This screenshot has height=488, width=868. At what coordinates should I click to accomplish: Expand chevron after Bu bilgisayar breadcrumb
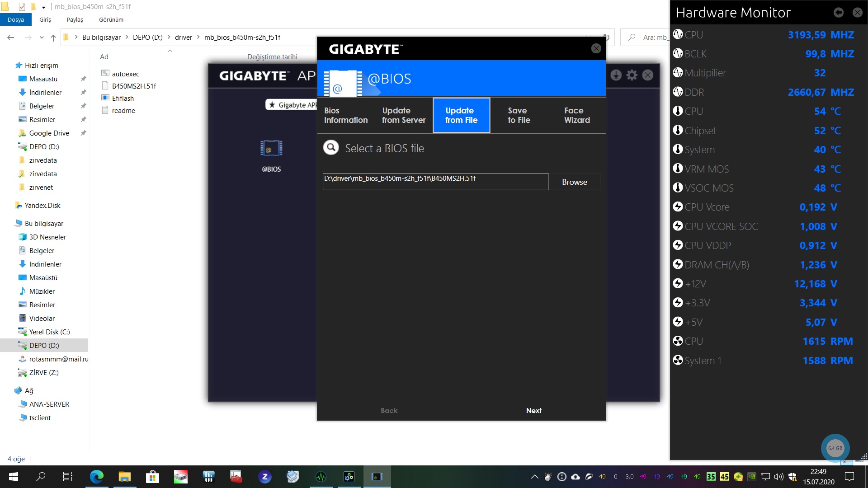[x=127, y=38]
